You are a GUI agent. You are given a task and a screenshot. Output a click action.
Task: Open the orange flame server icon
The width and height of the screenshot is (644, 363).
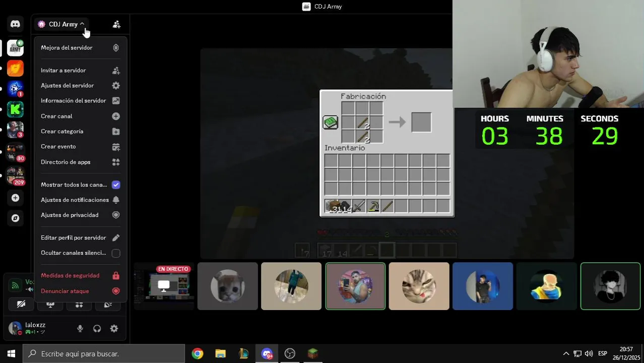[15, 68]
